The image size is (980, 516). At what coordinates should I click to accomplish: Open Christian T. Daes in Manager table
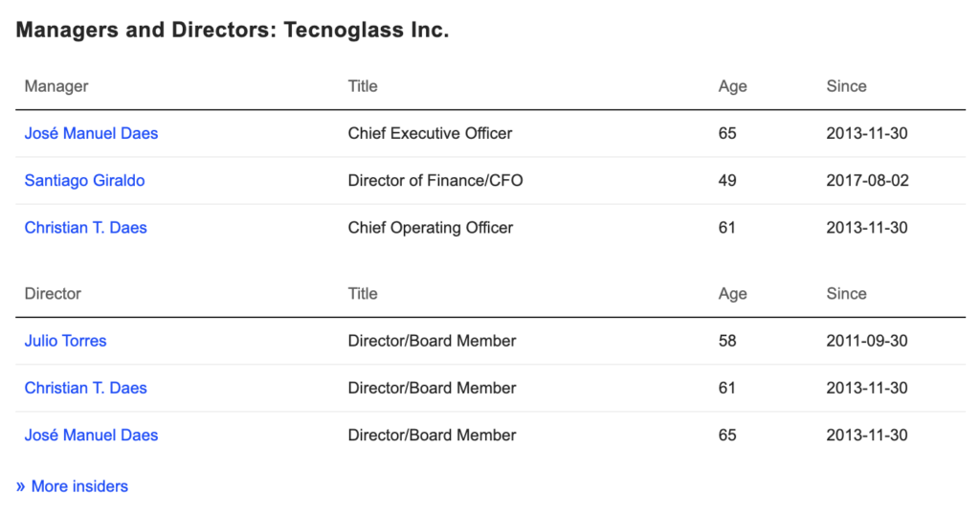85,228
